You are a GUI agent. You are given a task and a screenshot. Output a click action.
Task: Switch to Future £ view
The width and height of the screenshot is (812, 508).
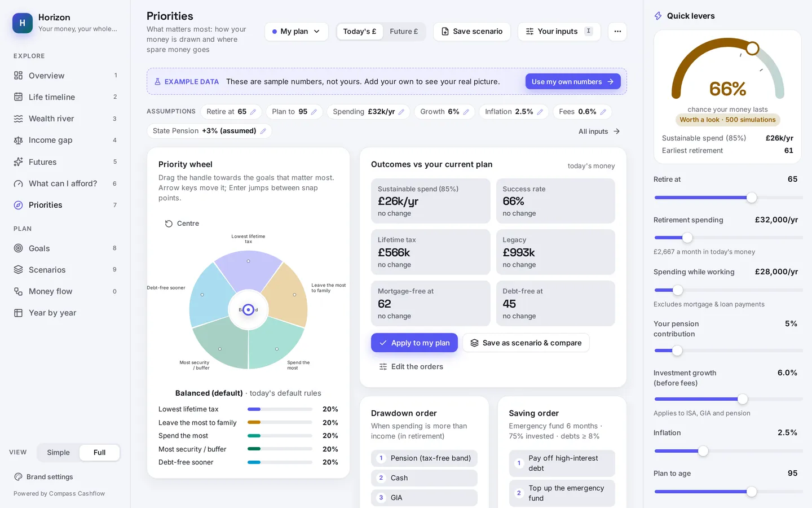click(x=404, y=32)
